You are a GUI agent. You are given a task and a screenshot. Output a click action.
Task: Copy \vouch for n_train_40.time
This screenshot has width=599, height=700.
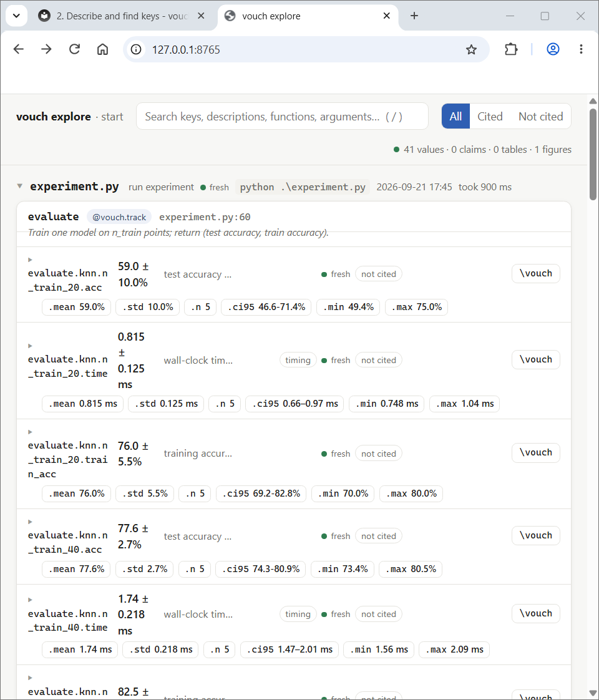[x=535, y=613]
